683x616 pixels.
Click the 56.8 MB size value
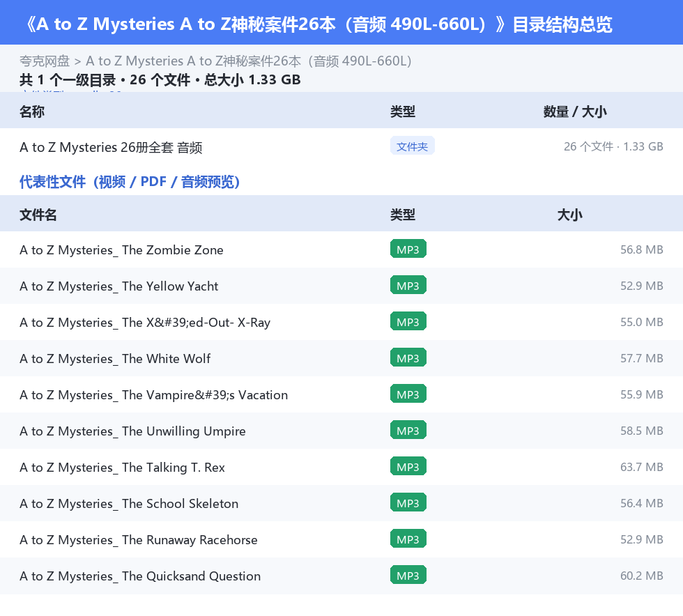click(642, 249)
